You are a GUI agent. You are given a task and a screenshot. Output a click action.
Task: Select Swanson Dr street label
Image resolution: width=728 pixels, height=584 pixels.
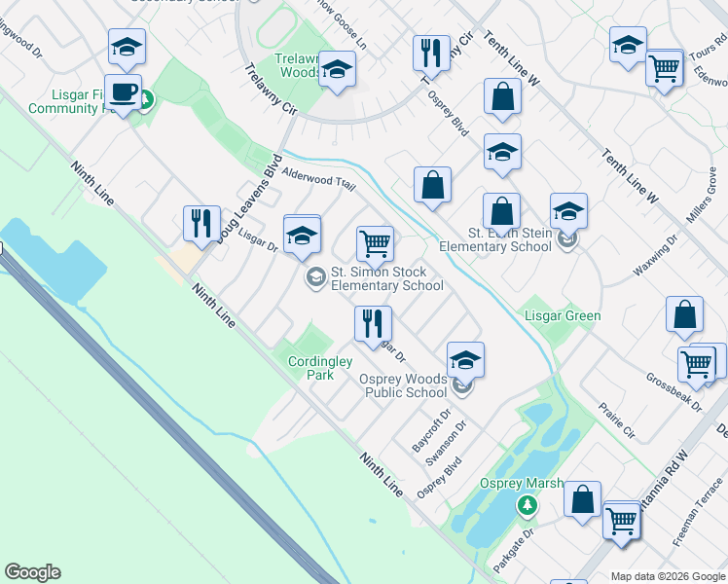click(x=446, y=443)
